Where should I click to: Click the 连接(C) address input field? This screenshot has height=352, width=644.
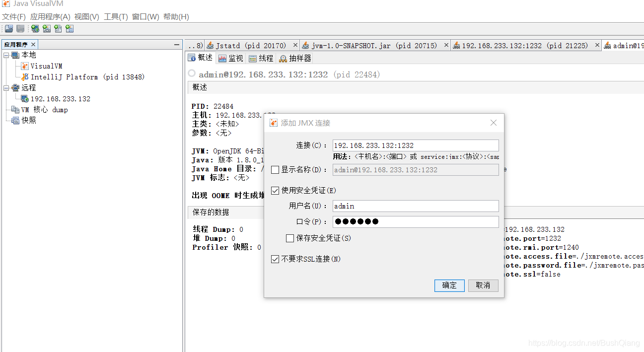(416, 145)
